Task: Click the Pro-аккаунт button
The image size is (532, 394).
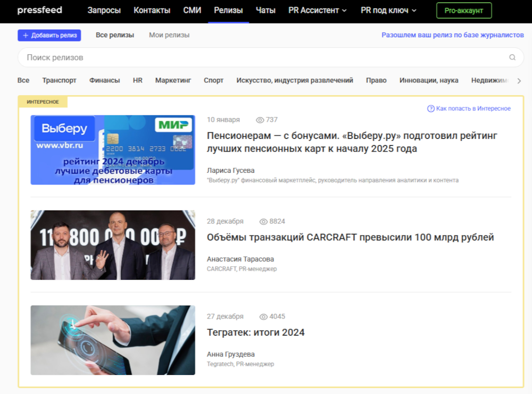Action: [x=464, y=11]
